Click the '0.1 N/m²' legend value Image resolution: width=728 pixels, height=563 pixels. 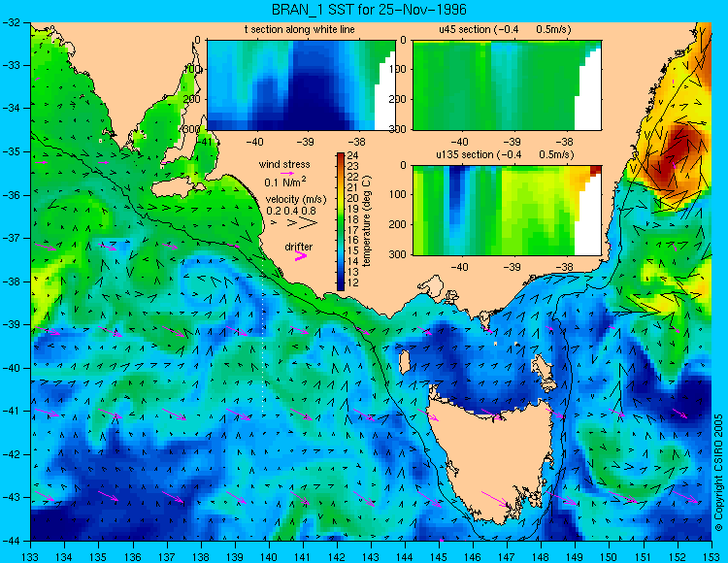pos(285,182)
